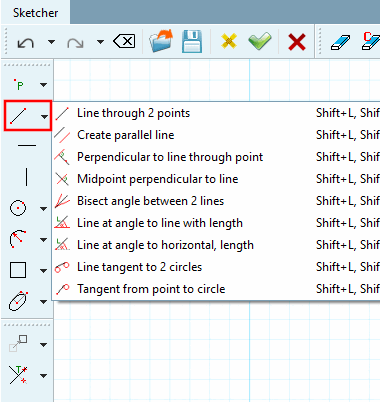Expand the Rectangle tool dropdown arrow
The image size is (380, 402).
point(43,271)
